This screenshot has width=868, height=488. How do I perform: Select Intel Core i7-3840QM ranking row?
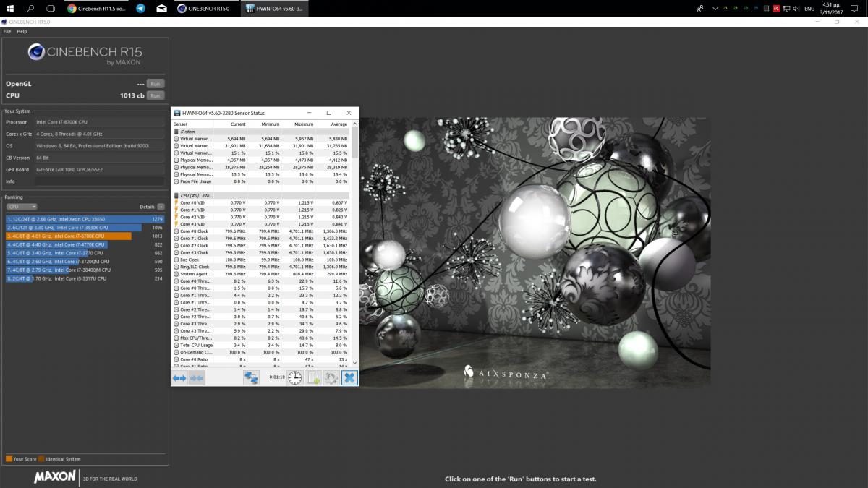(85, 270)
